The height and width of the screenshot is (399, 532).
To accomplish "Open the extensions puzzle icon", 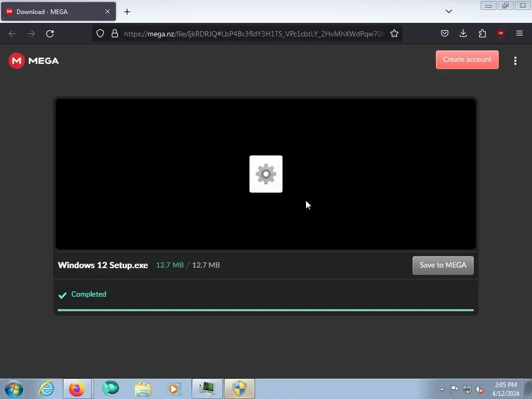I will point(482,33).
